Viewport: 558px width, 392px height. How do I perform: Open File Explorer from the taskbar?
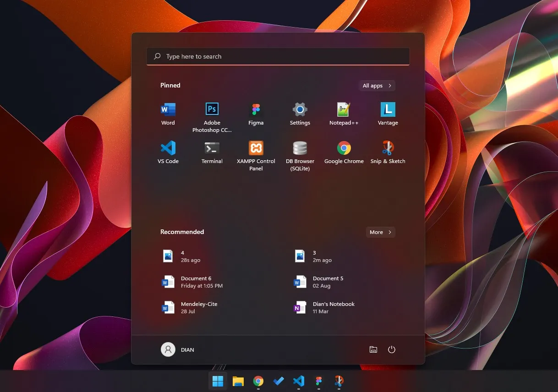click(238, 381)
